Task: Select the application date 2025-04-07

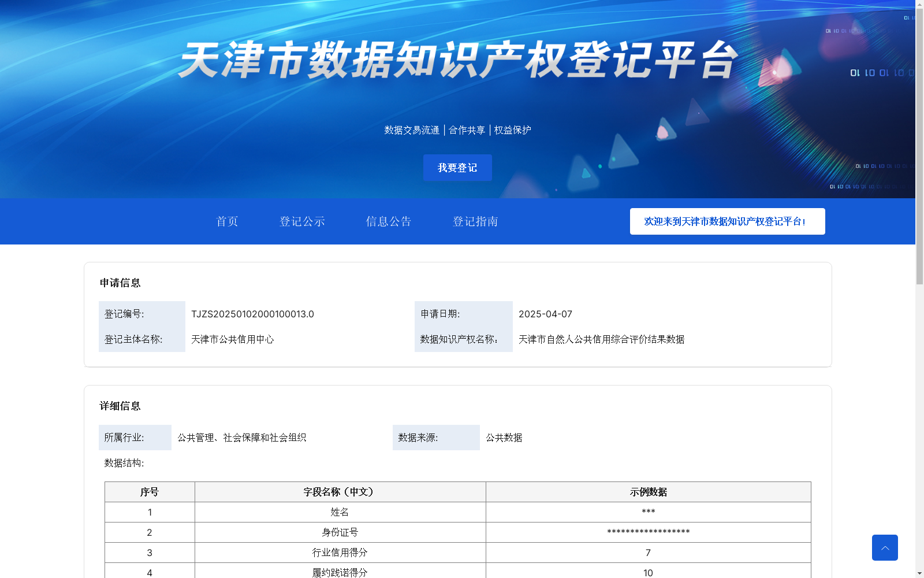Action: pos(545,314)
